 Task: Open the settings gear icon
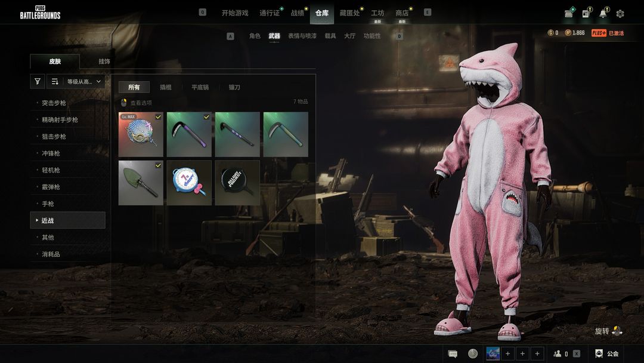620,14
